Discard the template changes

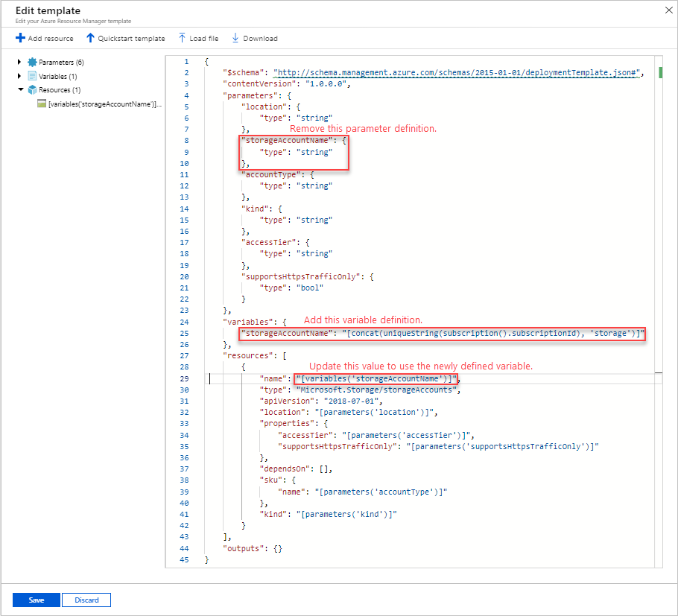click(x=86, y=600)
